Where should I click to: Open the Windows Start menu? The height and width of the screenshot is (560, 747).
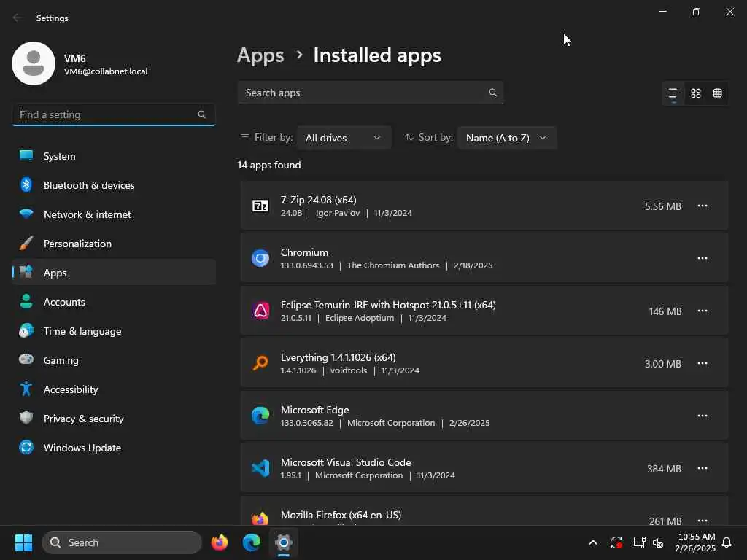click(x=23, y=542)
